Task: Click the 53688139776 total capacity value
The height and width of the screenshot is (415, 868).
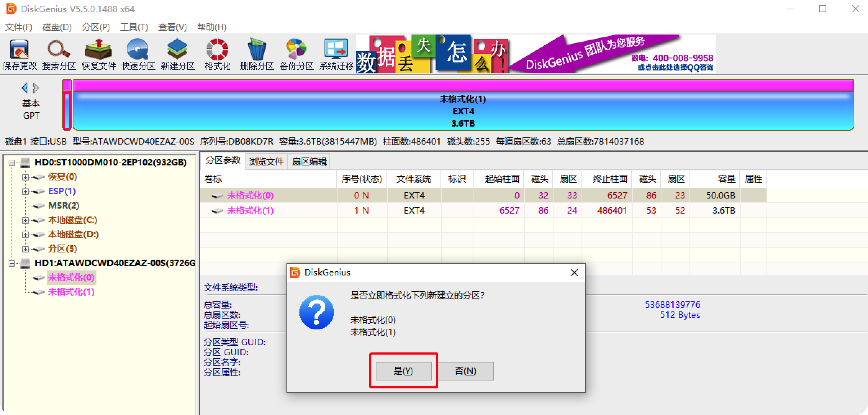Action: [672, 305]
